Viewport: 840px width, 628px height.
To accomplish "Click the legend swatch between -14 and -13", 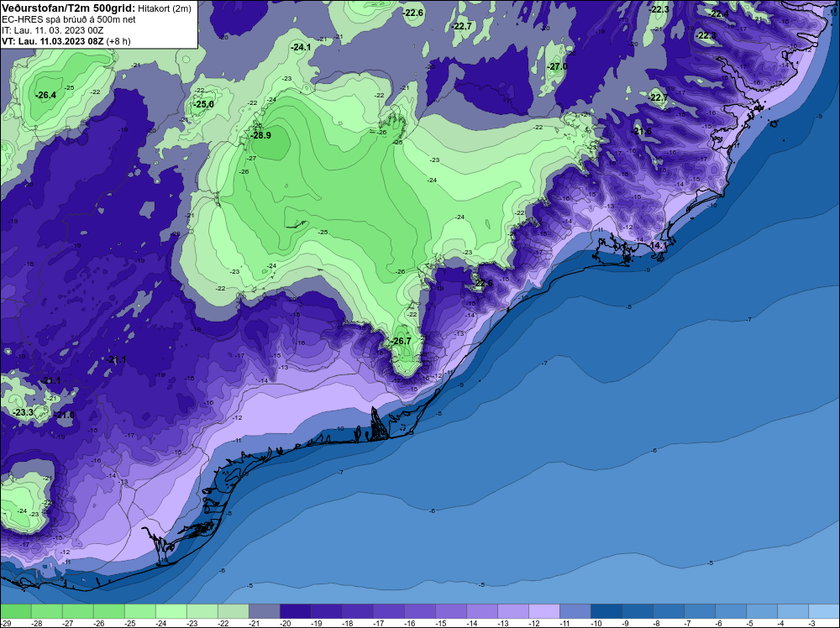I will tap(482, 611).
